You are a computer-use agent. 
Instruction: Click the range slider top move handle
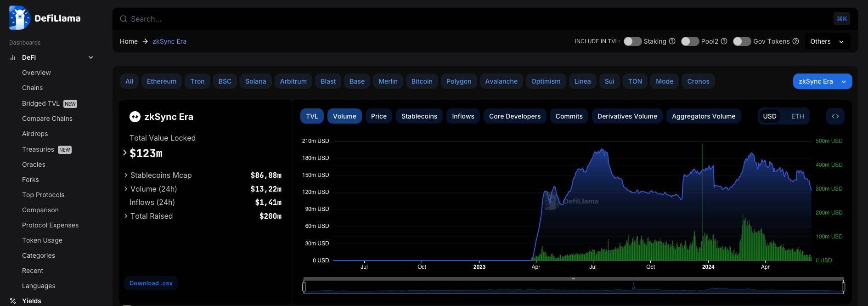[x=574, y=278]
